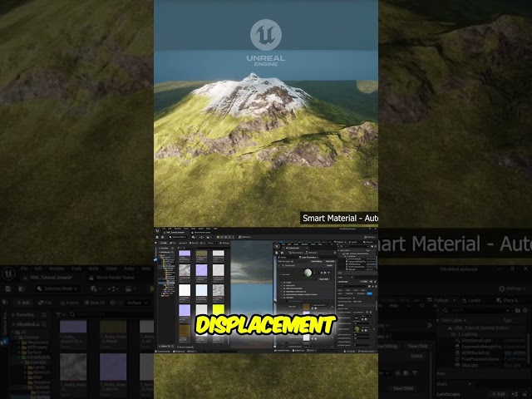Open Settings at right end of center editor toolbar
This screenshot has height=399, width=532.
click(x=370, y=237)
